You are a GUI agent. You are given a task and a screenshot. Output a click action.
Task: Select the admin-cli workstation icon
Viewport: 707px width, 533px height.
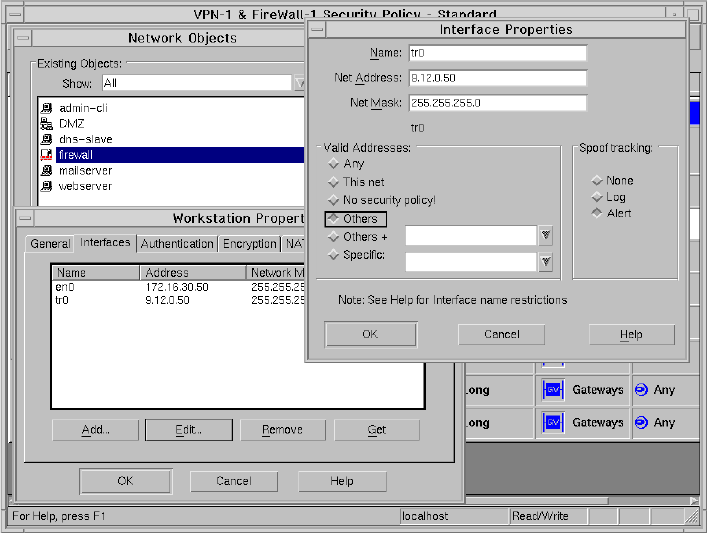tap(46, 108)
